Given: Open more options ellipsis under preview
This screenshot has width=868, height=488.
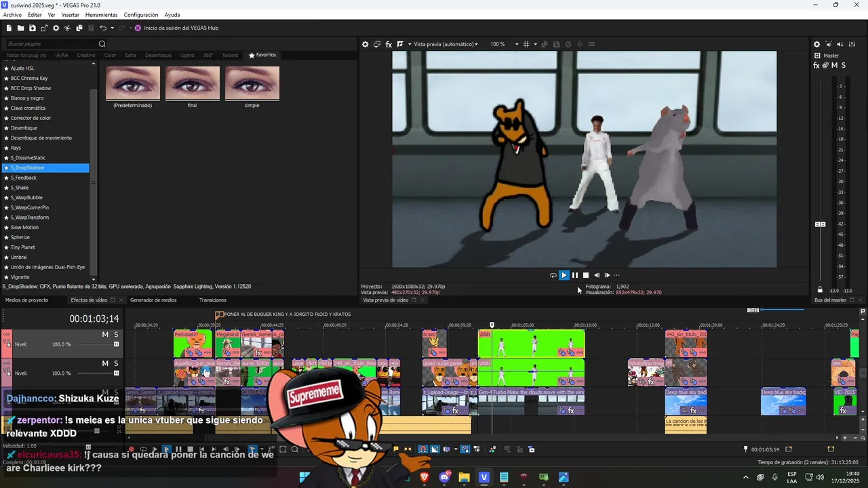Looking at the screenshot, I should coord(616,275).
